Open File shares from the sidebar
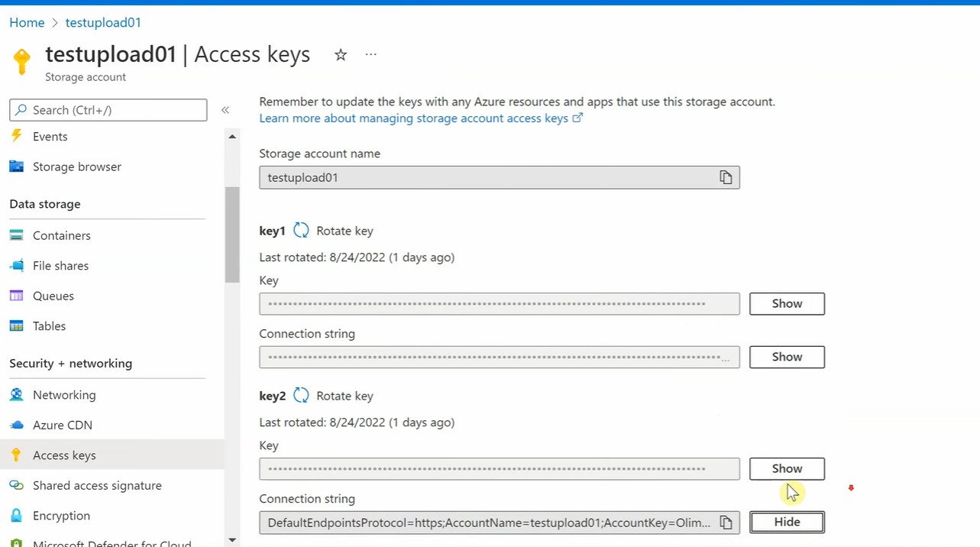Screen dimensions: 980x547 pos(60,265)
